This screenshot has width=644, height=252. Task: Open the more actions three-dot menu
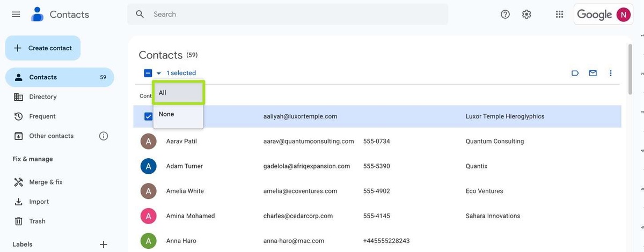click(611, 73)
